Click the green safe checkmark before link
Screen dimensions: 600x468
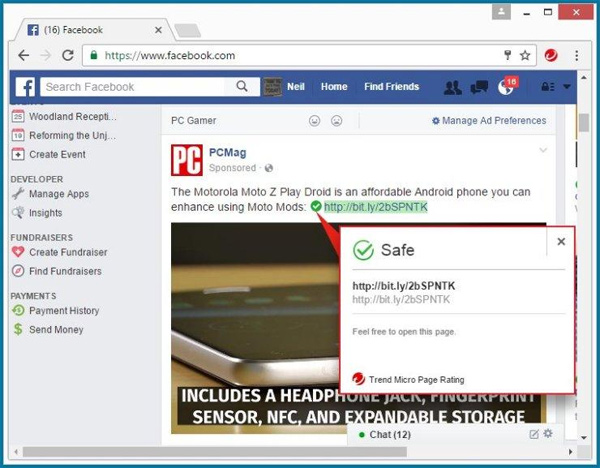[316, 206]
